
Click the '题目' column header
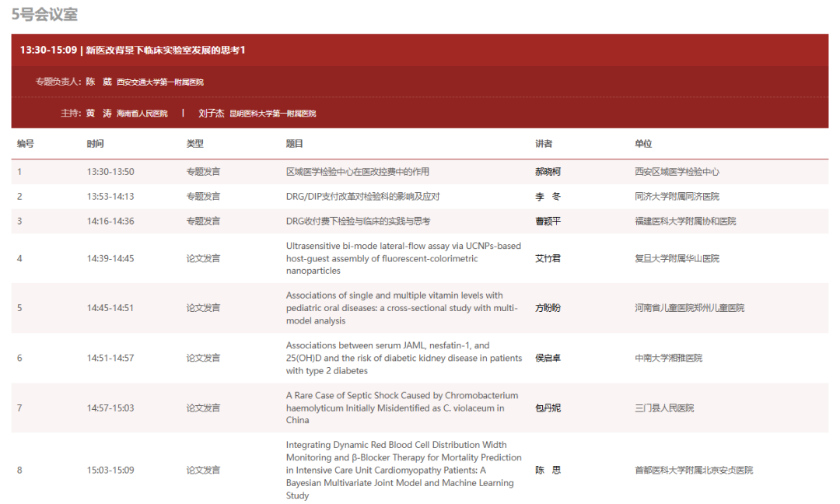pyautogui.click(x=294, y=144)
